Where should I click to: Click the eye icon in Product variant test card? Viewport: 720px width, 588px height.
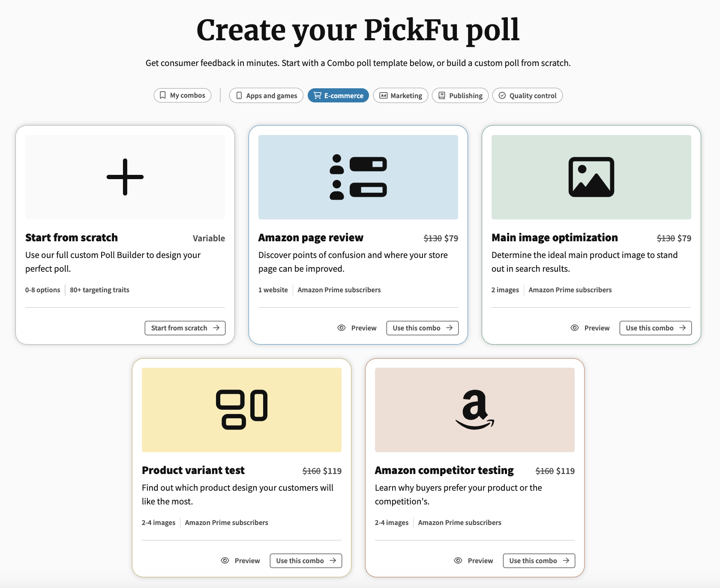(x=225, y=561)
